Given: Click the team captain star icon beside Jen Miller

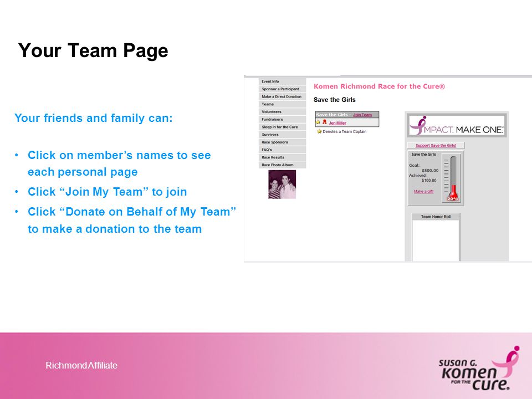Looking at the screenshot, I should pos(318,122).
